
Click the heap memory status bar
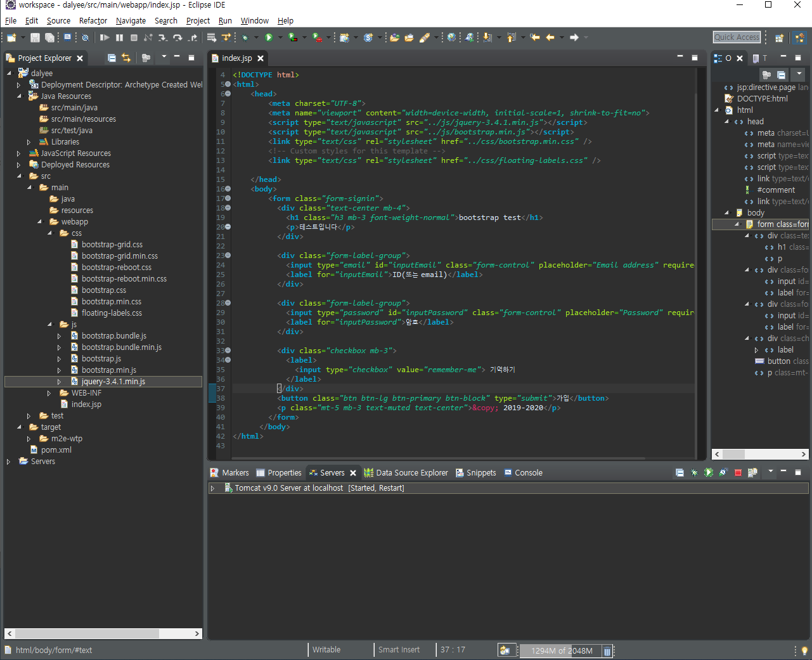[560, 650]
